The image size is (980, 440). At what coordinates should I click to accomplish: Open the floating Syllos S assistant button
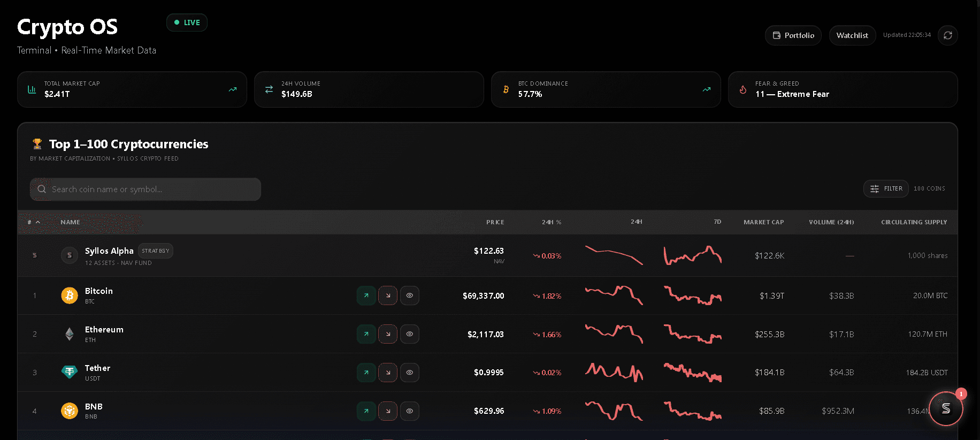tap(946, 408)
